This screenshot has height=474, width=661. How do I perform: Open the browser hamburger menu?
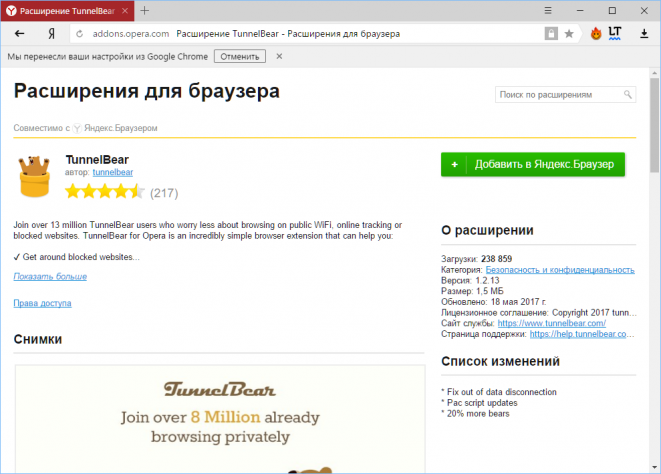pos(548,11)
